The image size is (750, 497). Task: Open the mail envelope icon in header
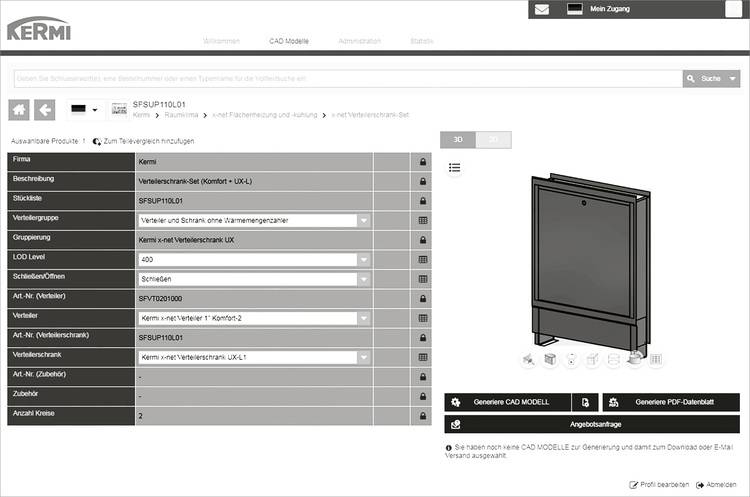[542, 10]
